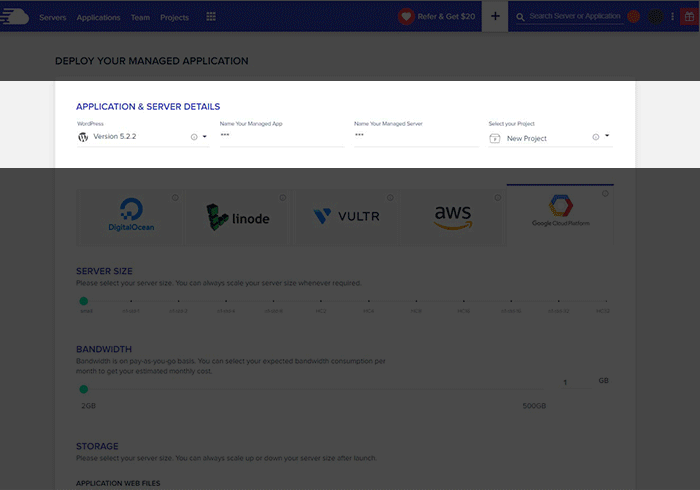Open the Servers menu
The width and height of the screenshot is (700, 490).
(x=53, y=17)
